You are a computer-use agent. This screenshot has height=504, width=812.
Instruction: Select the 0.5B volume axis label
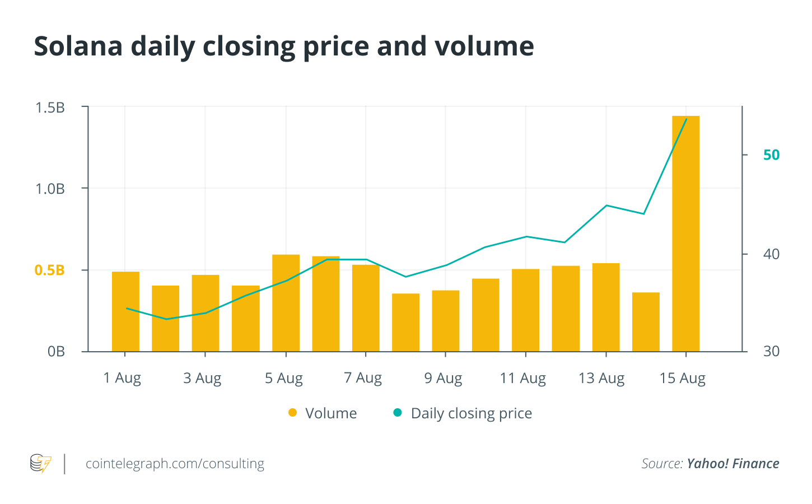(50, 270)
